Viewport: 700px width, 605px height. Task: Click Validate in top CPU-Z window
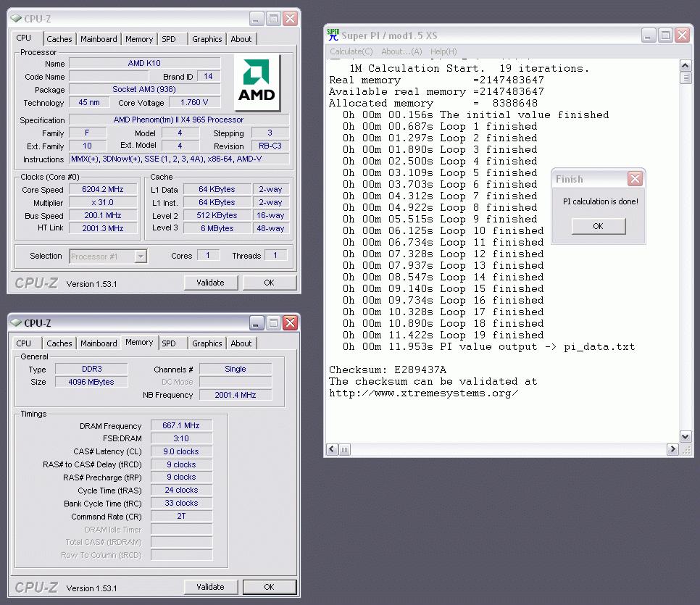[210, 283]
